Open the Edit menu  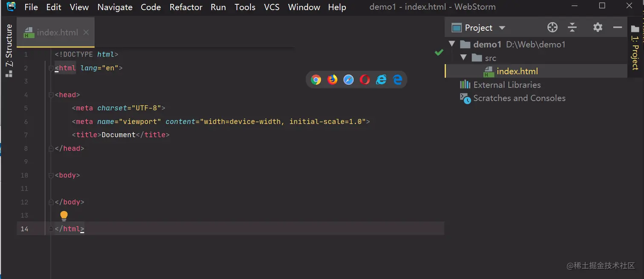54,7
